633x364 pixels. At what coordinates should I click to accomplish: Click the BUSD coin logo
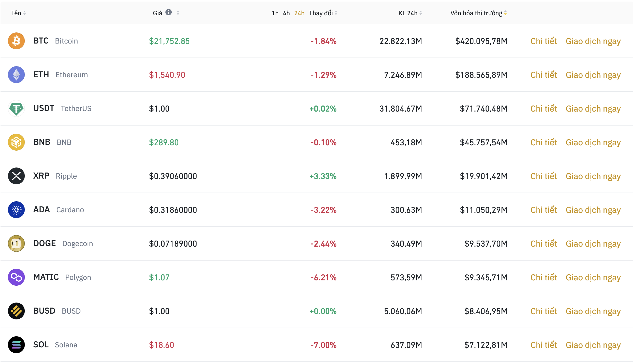(16, 311)
